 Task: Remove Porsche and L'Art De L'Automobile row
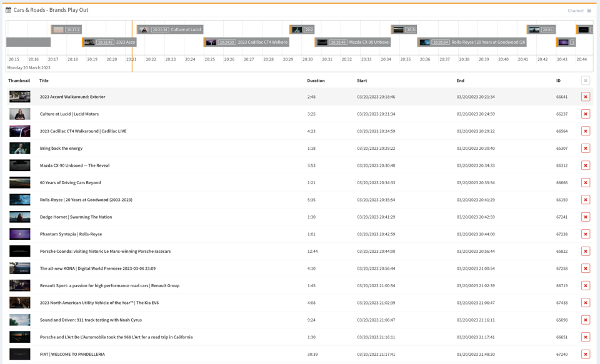(585, 337)
